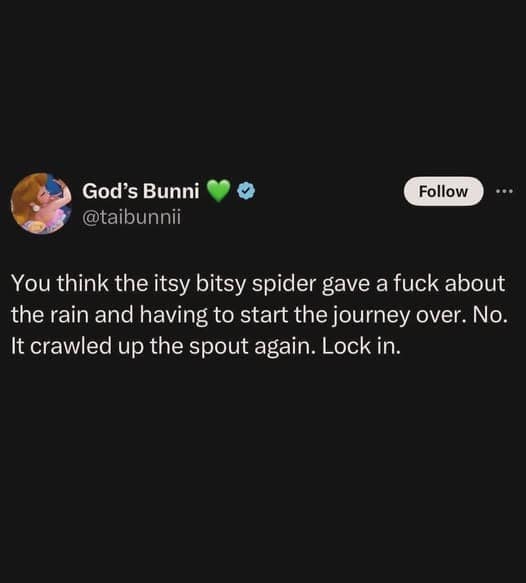The height and width of the screenshot is (583, 526).
Task: Click the word "crawled" in the tweet
Action: [71, 347]
